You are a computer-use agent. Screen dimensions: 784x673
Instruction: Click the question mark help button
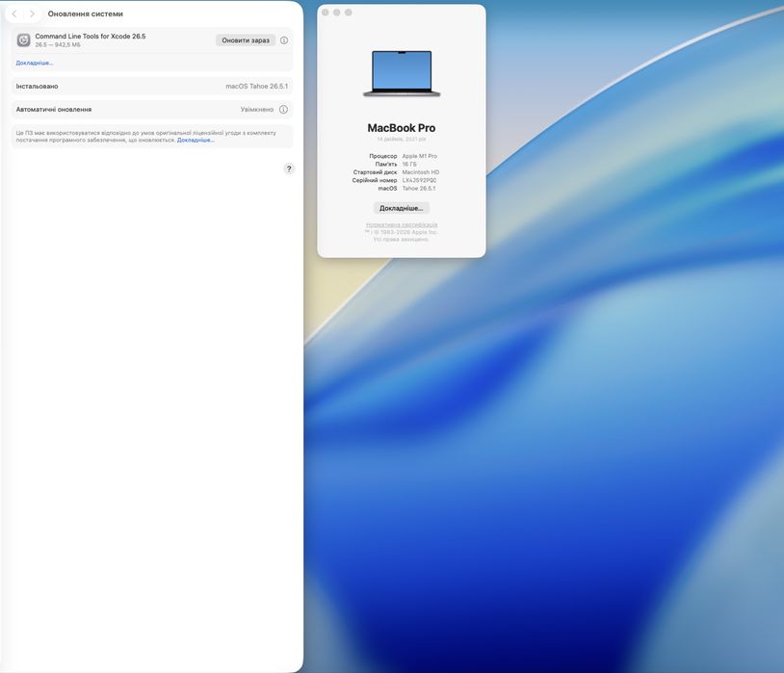pyautogui.click(x=289, y=169)
